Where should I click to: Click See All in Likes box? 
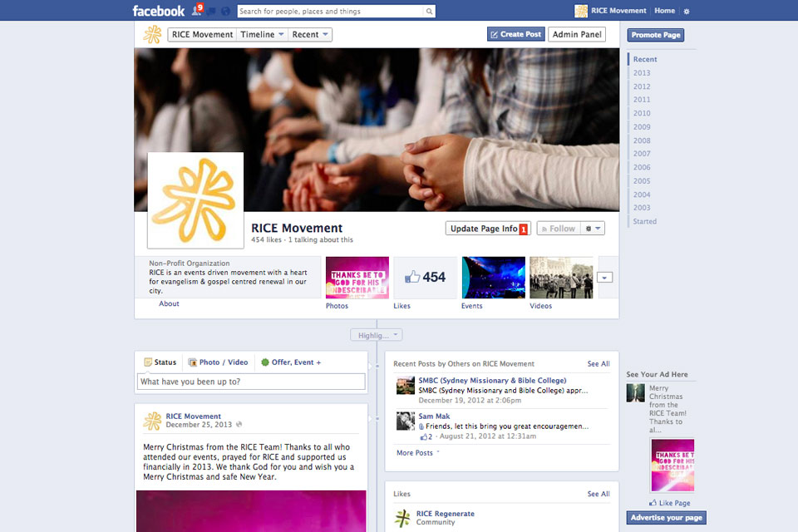(x=598, y=494)
